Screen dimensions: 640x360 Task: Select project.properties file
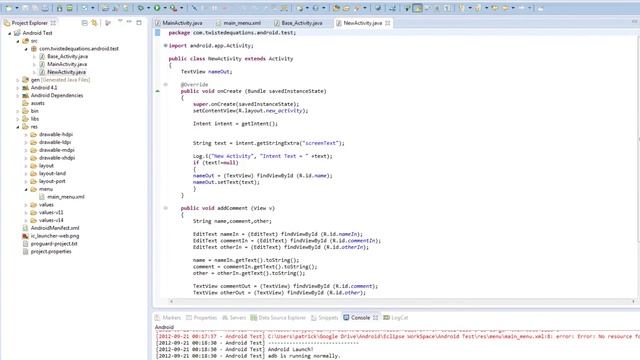47,251
